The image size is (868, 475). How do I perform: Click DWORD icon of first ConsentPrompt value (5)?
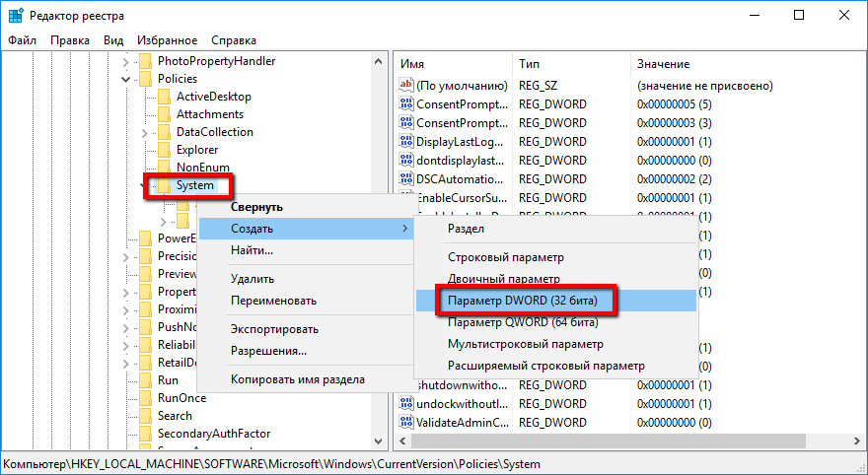406,103
